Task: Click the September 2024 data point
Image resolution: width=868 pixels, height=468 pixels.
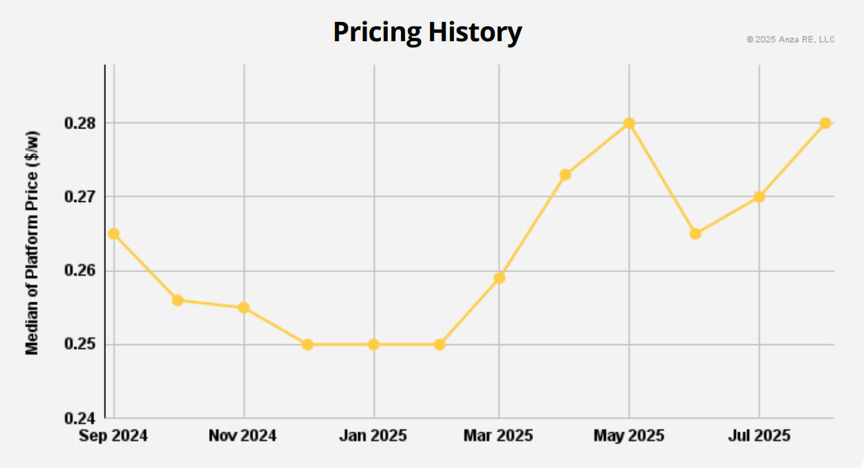Action: coord(113,234)
